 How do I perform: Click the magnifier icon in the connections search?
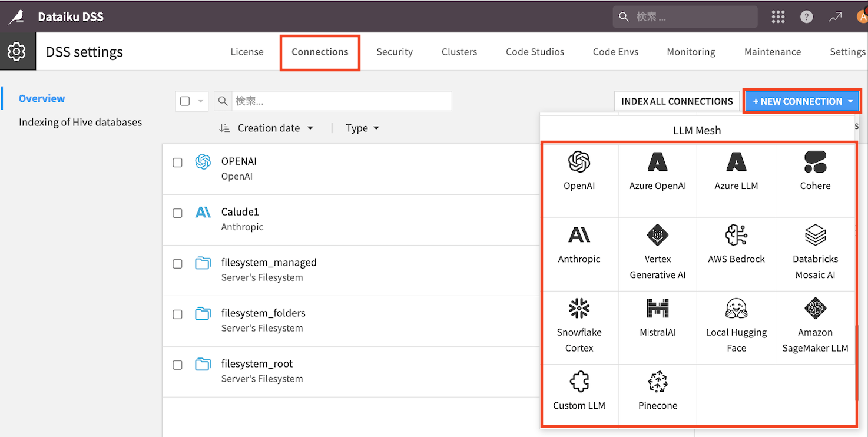(x=223, y=101)
